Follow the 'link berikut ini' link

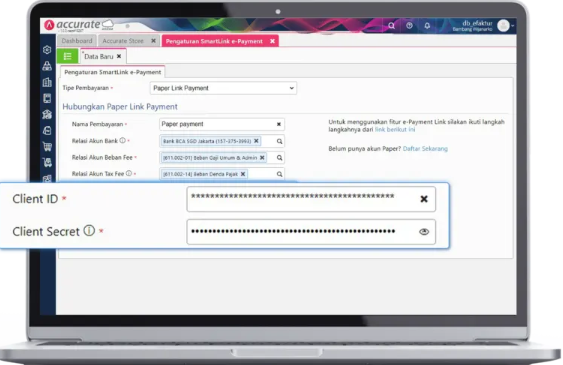click(395, 130)
